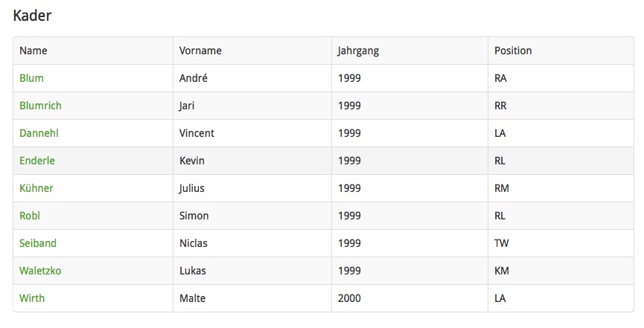Click the KM position cell for Waletzko
644x328 pixels.
(502, 271)
